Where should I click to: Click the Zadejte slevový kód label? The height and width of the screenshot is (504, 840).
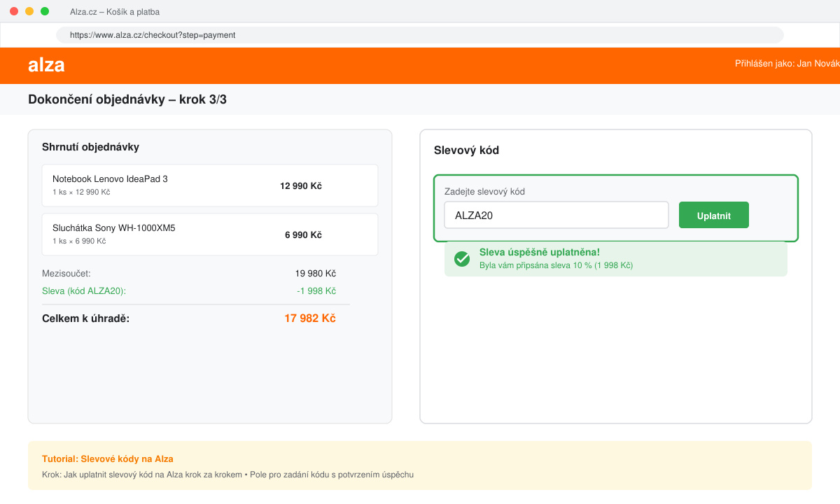point(484,192)
